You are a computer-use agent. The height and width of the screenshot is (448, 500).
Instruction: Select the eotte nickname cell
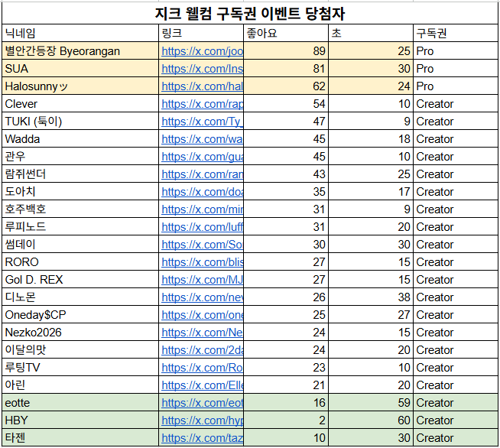click(x=80, y=402)
